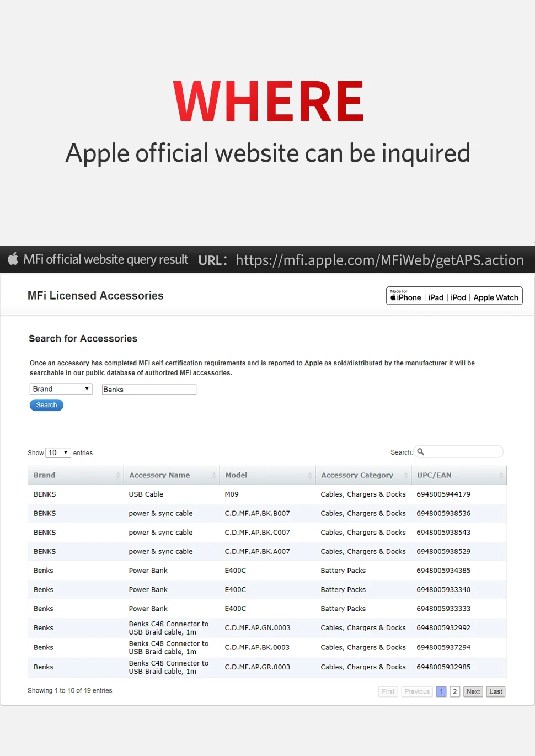
Task: Click the Search for Accessories heading
Action: (83, 339)
